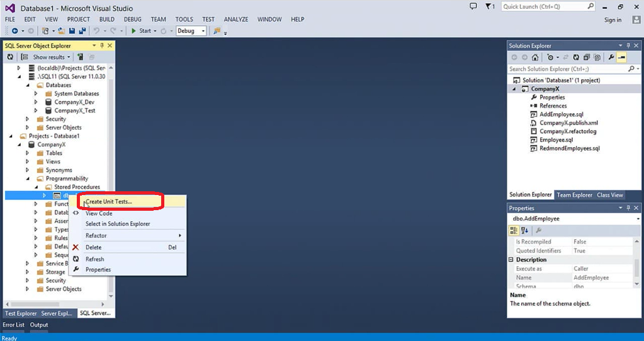Click Home icon in Solution Explorer
Viewport: 644px width, 341px height.
tap(534, 57)
